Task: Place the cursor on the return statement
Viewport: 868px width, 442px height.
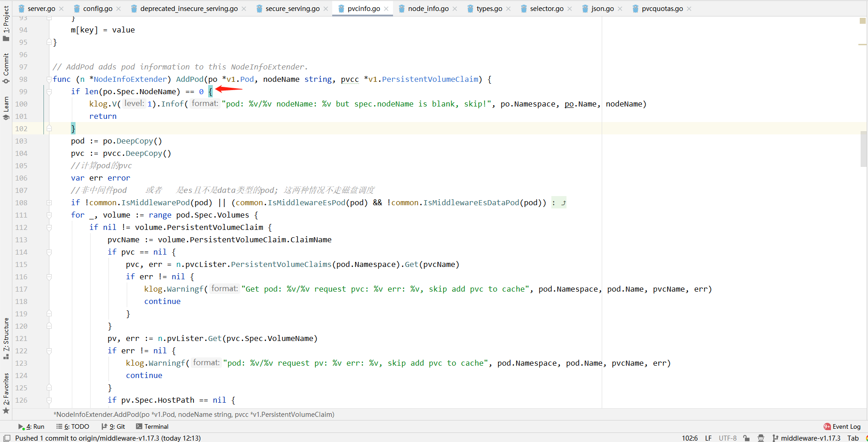Action: coord(103,116)
